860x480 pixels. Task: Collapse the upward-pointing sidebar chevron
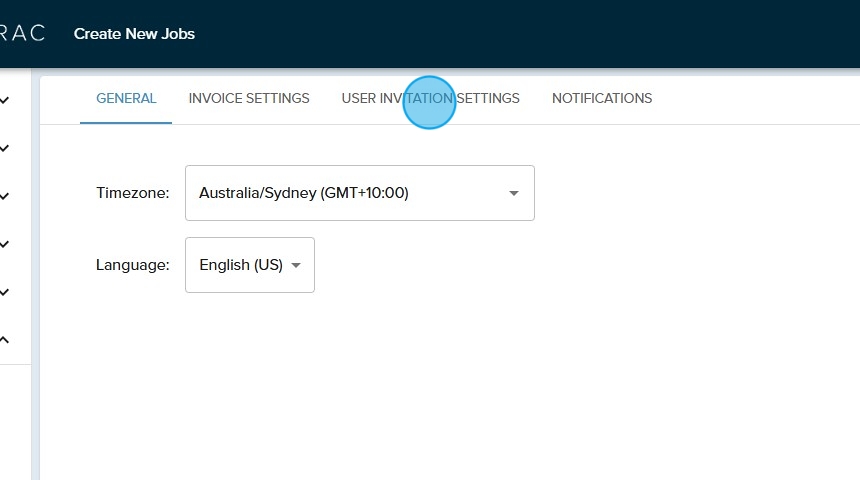coord(5,340)
